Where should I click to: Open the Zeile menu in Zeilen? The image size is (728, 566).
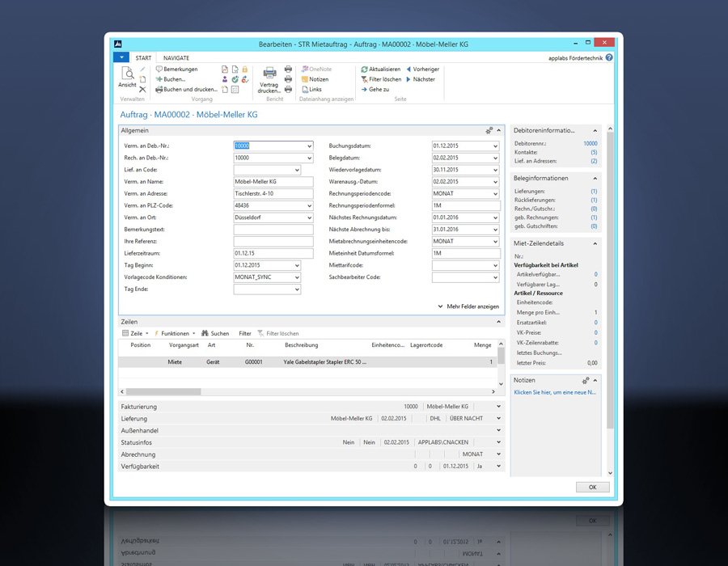(136, 334)
